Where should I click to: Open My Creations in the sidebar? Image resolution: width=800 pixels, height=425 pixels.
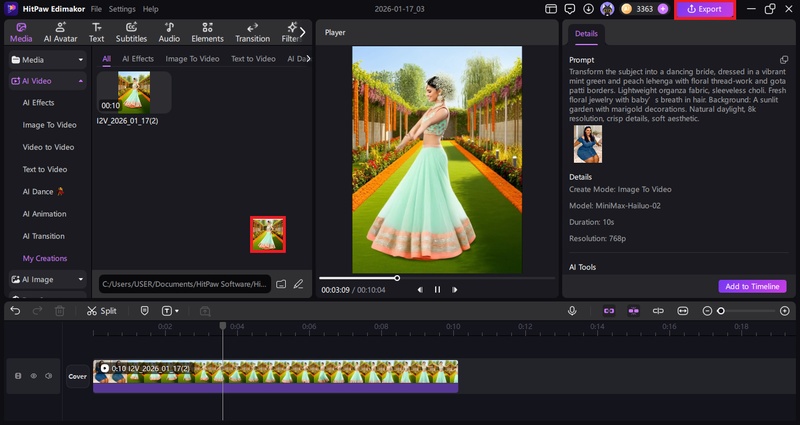[45, 259]
